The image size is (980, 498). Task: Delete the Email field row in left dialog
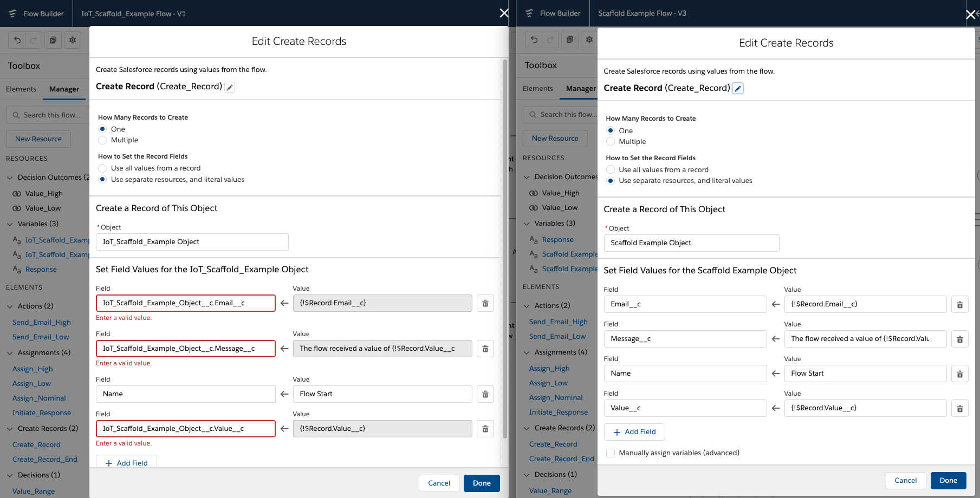pyautogui.click(x=485, y=303)
